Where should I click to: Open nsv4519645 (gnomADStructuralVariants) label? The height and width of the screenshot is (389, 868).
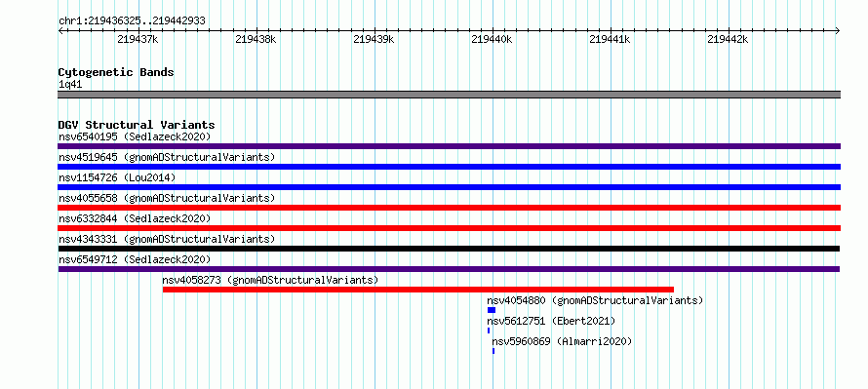167,157
